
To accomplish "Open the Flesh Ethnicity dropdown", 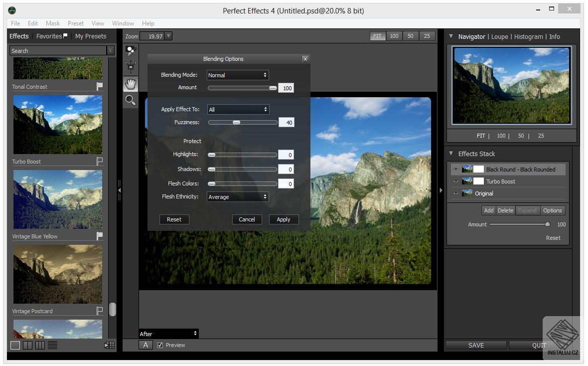I will tap(238, 197).
